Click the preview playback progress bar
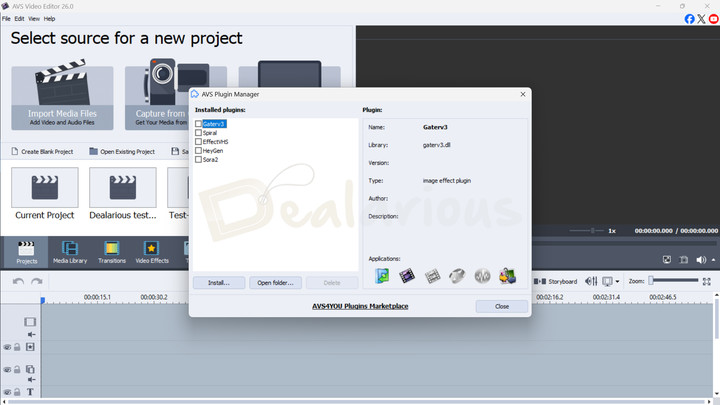This screenshot has height=405, width=720. [x=624, y=242]
